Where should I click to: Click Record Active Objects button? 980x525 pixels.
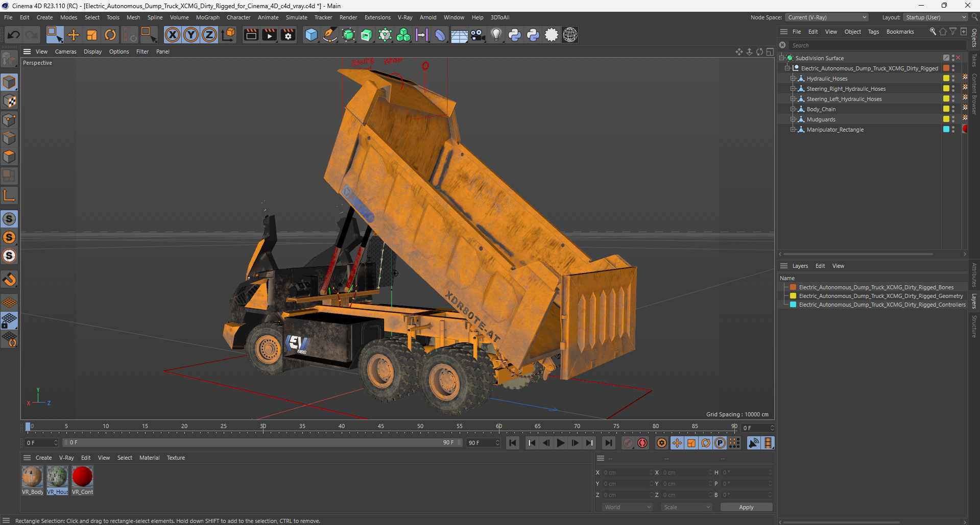click(628, 443)
